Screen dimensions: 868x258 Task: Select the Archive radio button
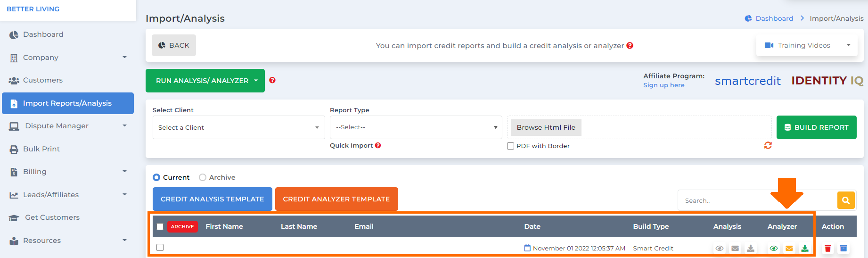203,177
